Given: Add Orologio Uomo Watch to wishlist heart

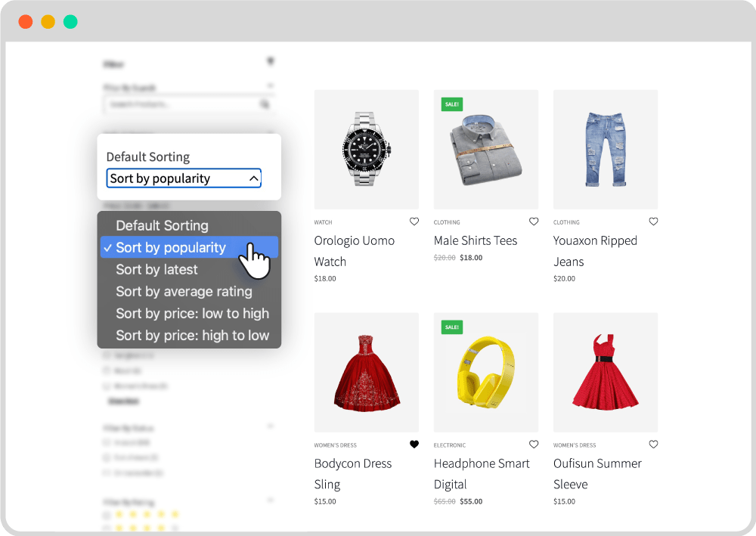Looking at the screenshot, I should 414,222.
